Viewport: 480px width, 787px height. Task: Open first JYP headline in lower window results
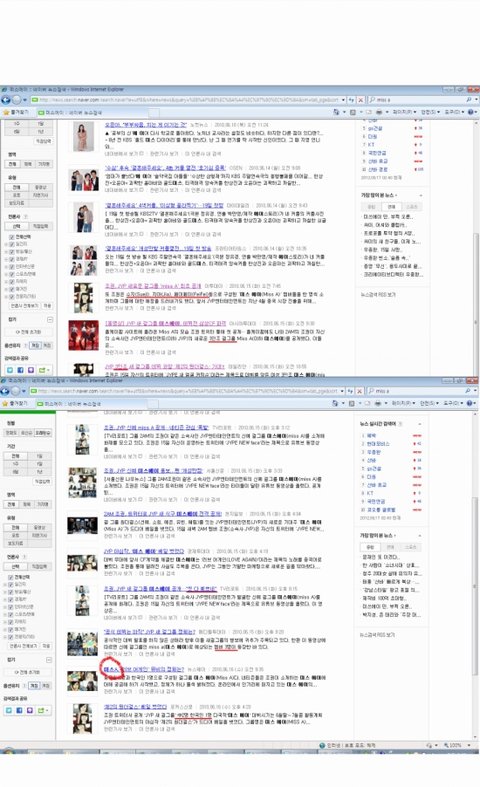point(156,427)
